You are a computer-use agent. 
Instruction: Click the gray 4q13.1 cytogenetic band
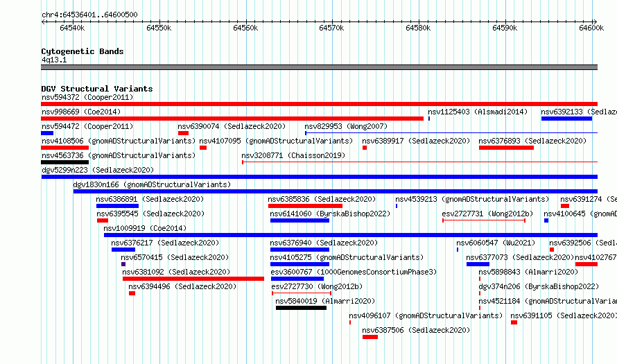coord(319,67)
